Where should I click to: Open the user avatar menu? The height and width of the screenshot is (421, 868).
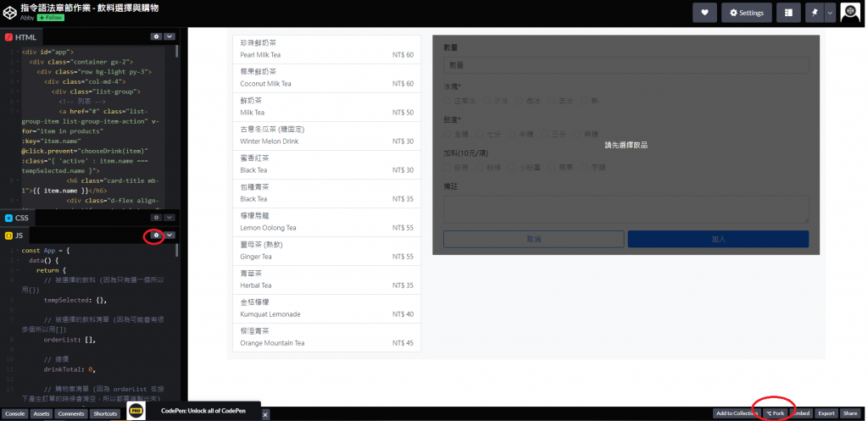point(850,12)
